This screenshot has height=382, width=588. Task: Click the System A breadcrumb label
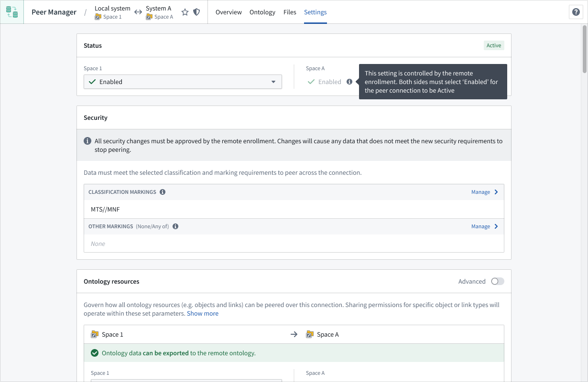[159, 8]
